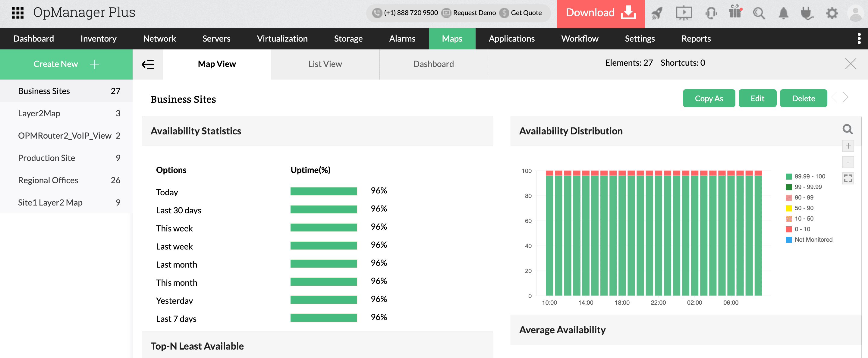This screenshot has height=358, width=868.
Task: Click Create New map button
Action: tap(66, 64)
